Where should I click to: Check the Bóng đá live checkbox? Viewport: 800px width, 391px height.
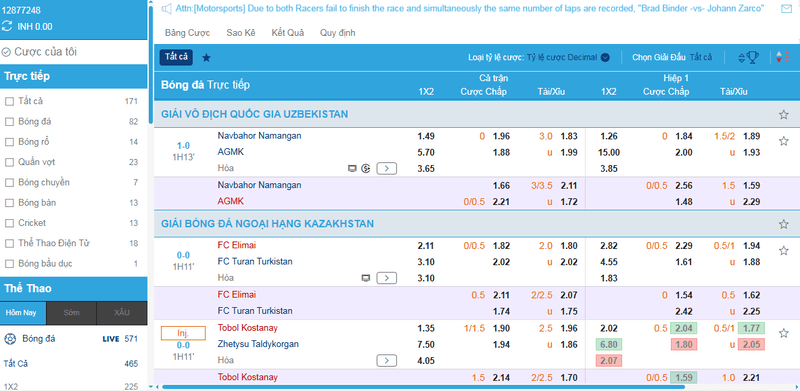(9, 121)
